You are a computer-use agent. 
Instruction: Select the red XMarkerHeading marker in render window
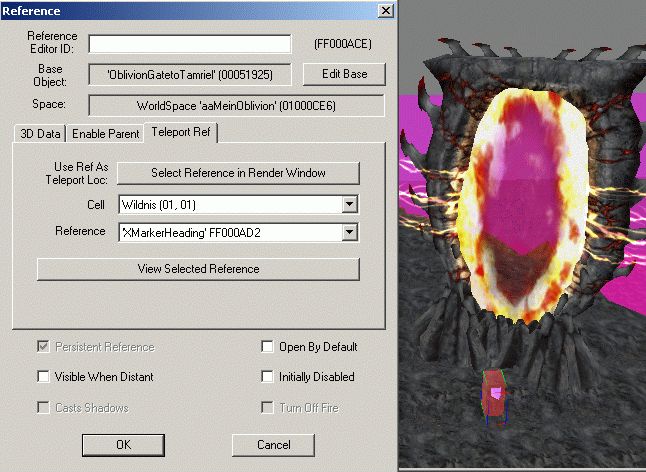pos(494,396)
